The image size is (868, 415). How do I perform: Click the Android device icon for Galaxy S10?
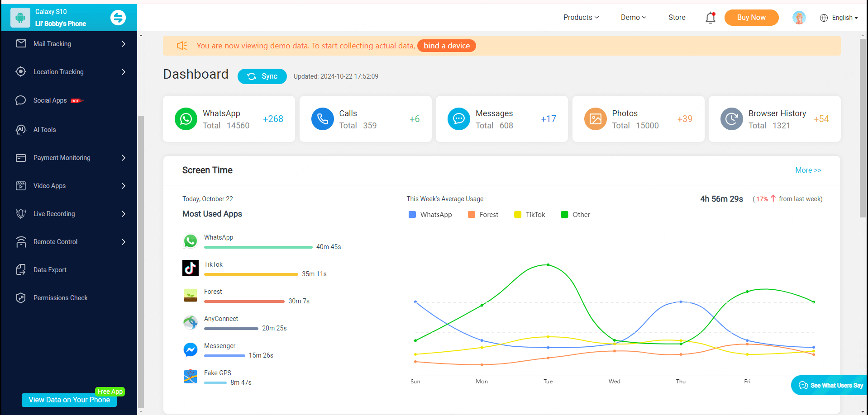pyautogui.click(x=20, y=18)
